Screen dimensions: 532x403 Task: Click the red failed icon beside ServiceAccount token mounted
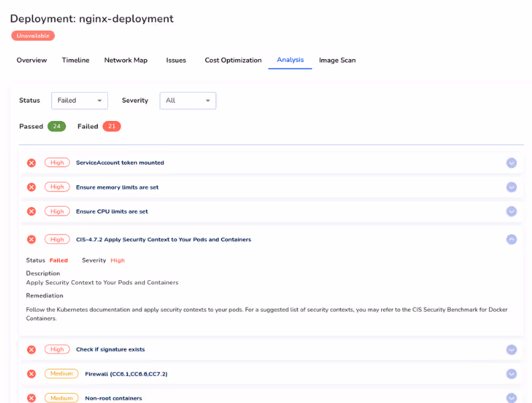click(32, 163)
